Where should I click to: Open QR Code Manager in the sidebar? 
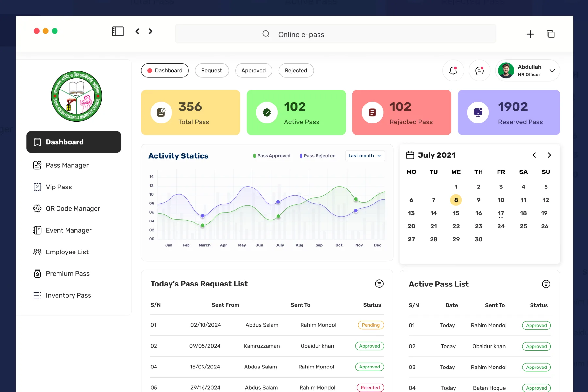coord(73,209)
